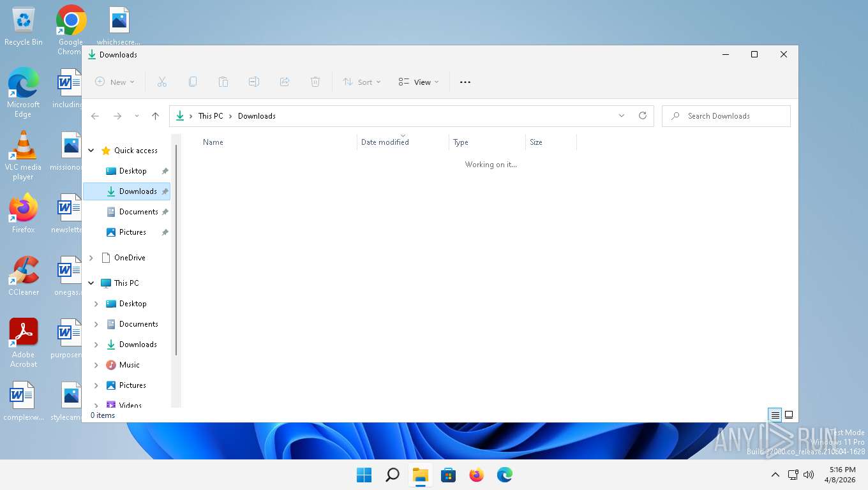This screenshot has height=490, width=868.
Task: Go back with the left arrow button
Action: [95, 116]
